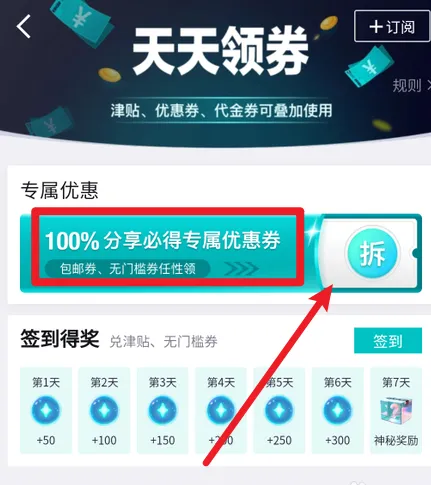This screenshot has width=431, height=485.
Task: Open the 第7天 神秘奖励 gift box
Action: [x=396, y=411]
